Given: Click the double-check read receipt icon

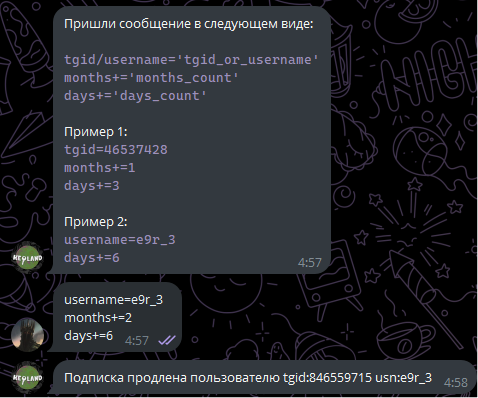Looking at the screenshot, I should coord(167,340).
